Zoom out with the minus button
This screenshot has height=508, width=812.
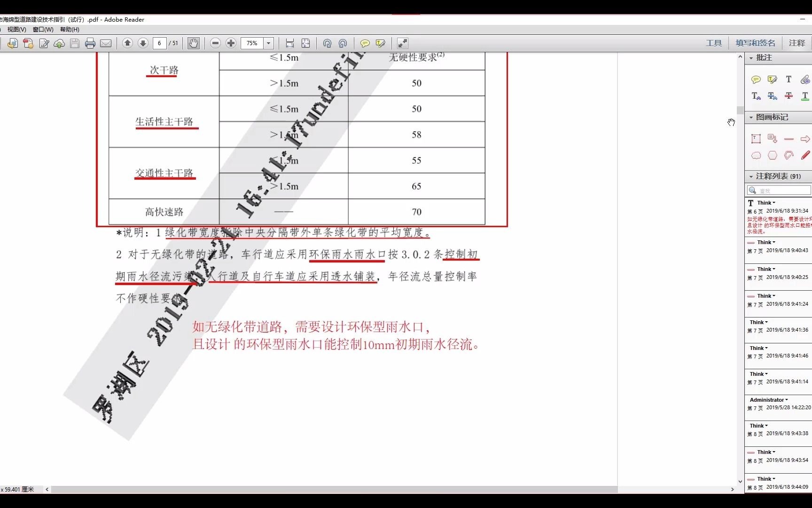coord(215,43)
